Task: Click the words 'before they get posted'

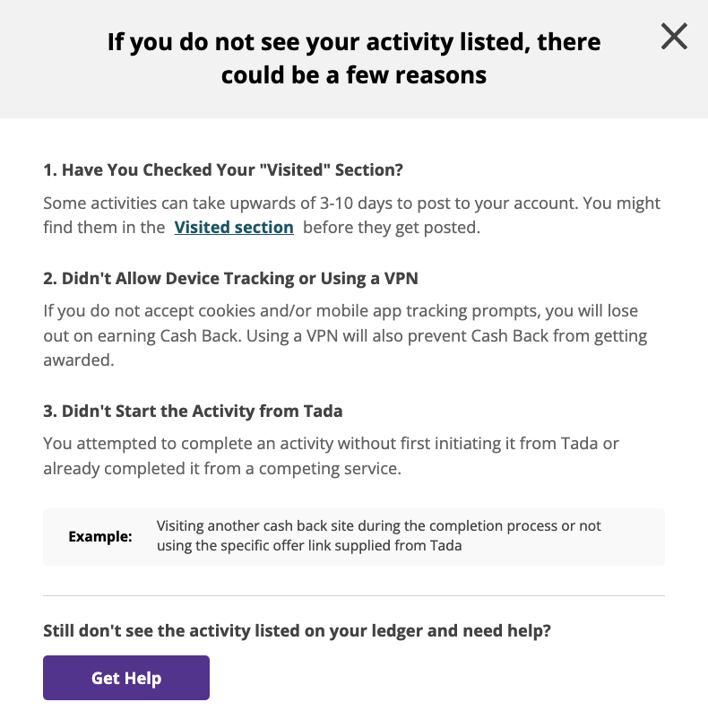Action: [392, 228]
